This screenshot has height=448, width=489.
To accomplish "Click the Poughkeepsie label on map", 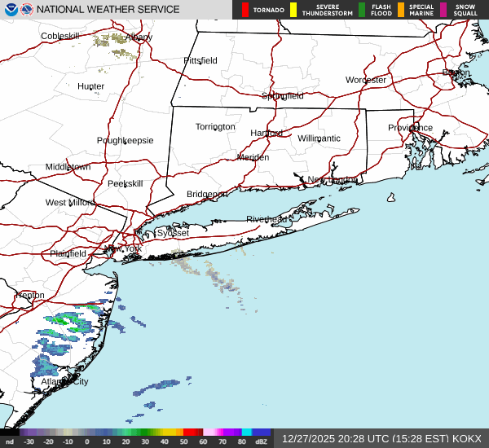I will point(125,140).
